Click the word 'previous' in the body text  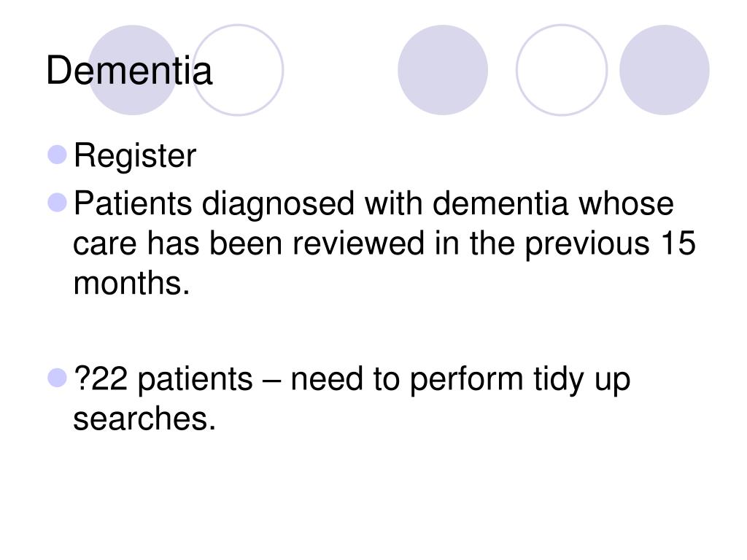pyautogui.click(x=587, y=244)
